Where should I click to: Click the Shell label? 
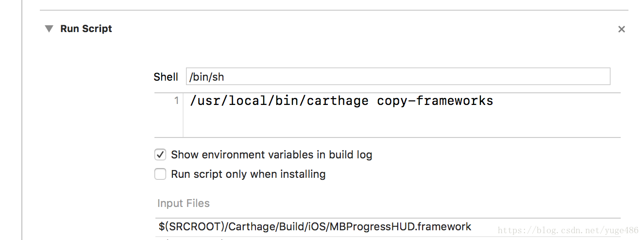point(166,77)
